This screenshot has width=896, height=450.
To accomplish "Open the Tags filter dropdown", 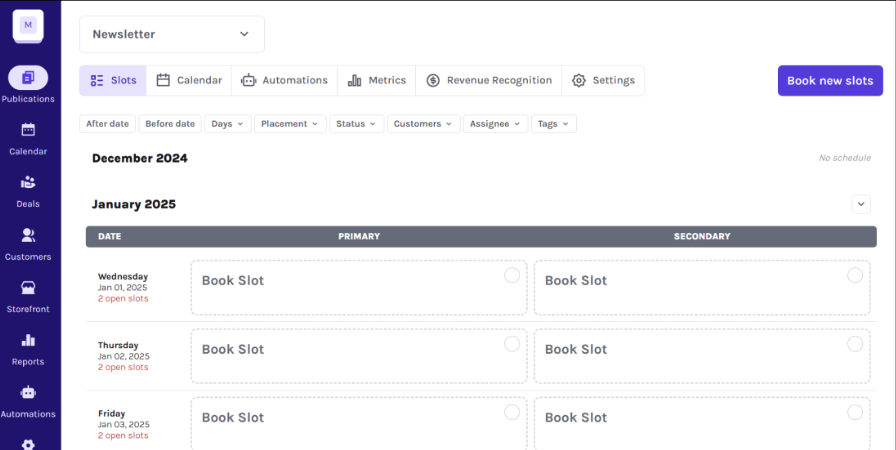I will pos(553,124).
